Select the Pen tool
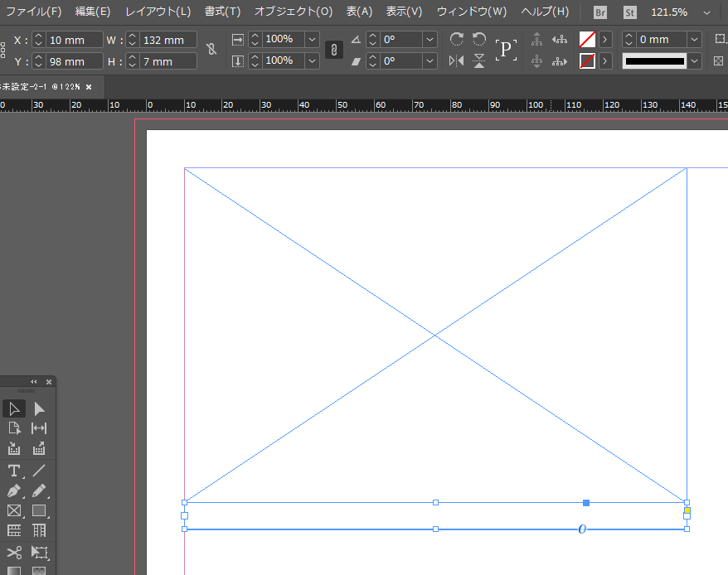 pyautogui.click(x=14, y=491)
